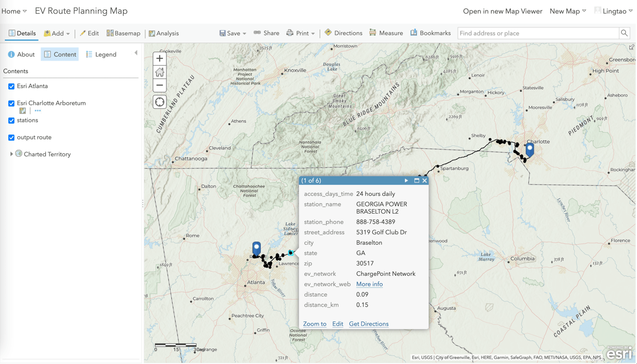Image resolution: width=637 pixels, height=364 pixels.
Task: Click Open in new Map Viewer
Action: point(502,11)
